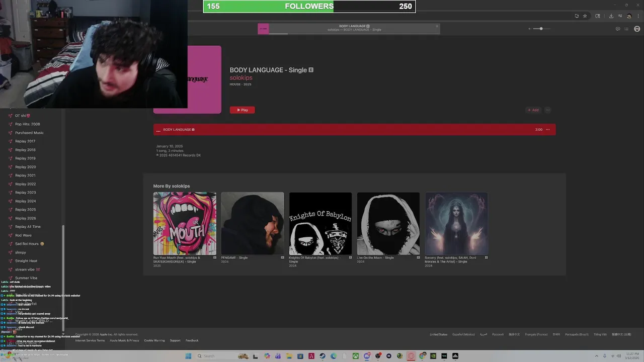Image resolution: width=644 pixels, height=362 pixels.
Task: Click Windows Start button on taskbar
Action: [188, 356]
